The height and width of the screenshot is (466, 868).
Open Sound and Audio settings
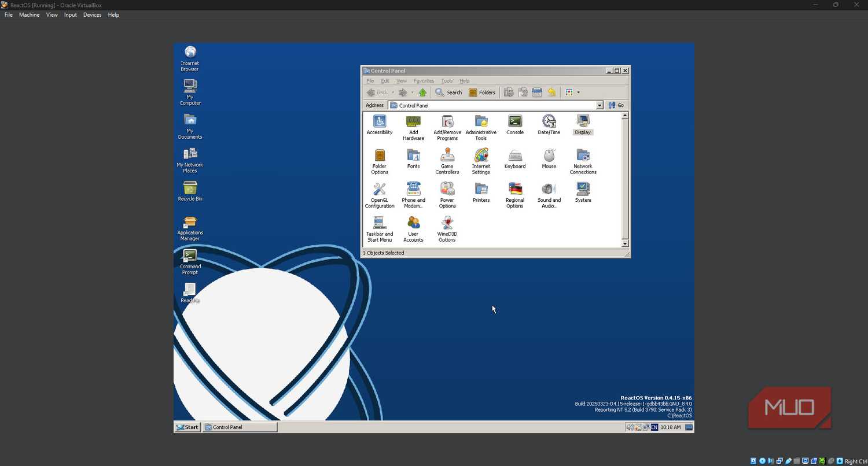(x=549, y=195)
